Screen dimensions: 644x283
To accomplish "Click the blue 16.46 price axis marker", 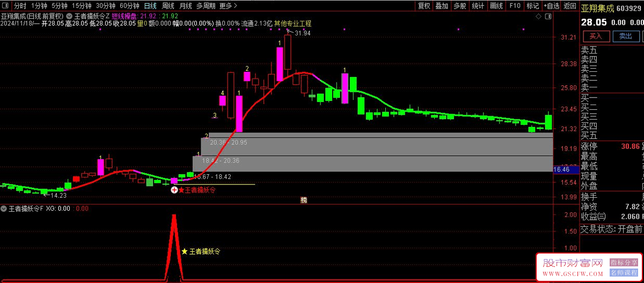I will pos(565,169).
